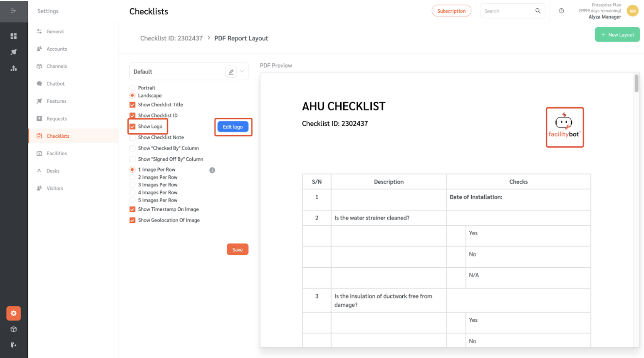Open the analytics chart icon in sidebar

click(14, 68)
